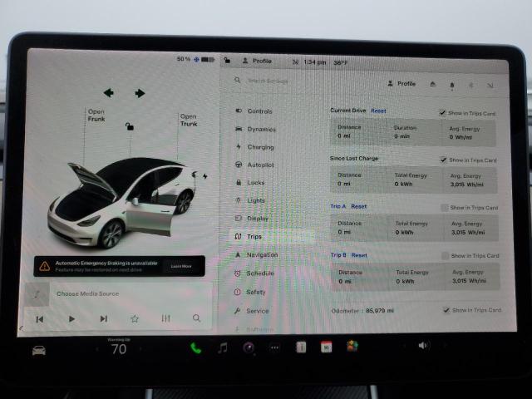532x399 pixels.
Task: Tap the unlock padlock above the car
Action: pos(130,126)
